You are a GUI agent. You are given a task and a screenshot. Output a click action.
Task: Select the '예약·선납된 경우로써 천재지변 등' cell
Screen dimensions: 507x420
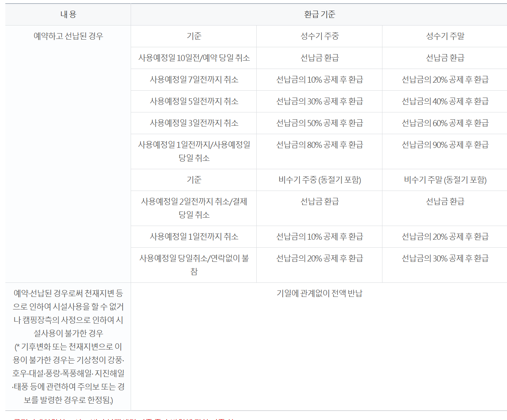(x=68, y=346)
